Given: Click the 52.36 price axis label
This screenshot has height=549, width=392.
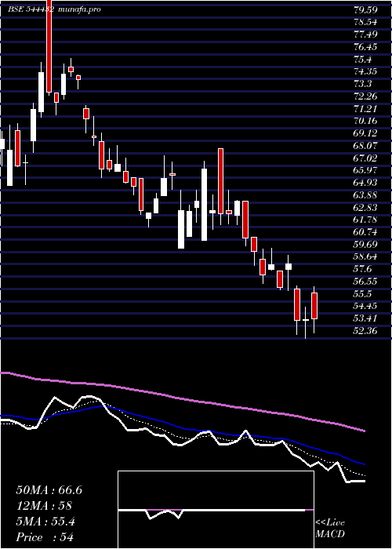Looking at the screenshot, I should click(366, 330).
